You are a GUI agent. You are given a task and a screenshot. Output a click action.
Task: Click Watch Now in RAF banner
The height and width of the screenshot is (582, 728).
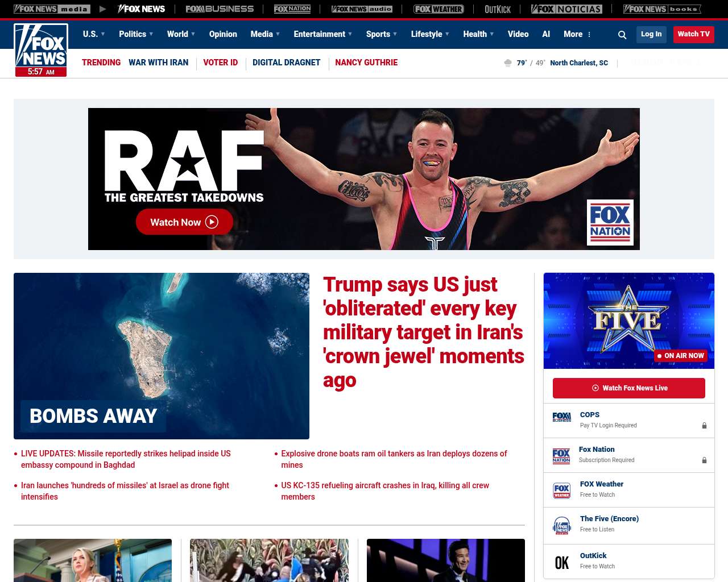[184, 222]
